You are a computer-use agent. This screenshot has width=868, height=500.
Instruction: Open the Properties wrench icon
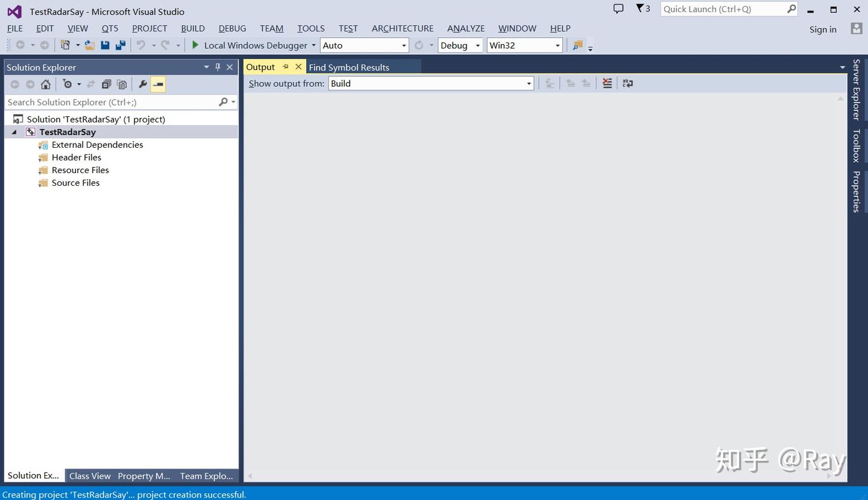tap(142, 84)
